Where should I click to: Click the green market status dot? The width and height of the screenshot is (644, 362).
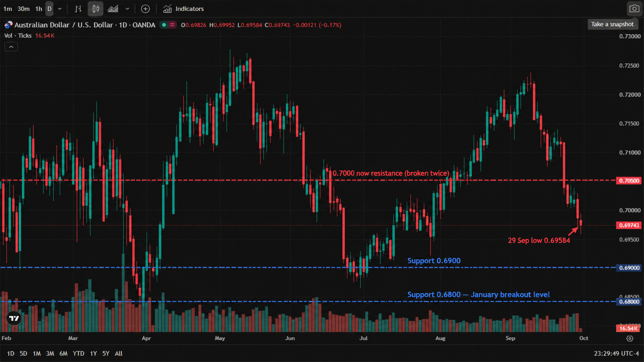coord(164,25)
